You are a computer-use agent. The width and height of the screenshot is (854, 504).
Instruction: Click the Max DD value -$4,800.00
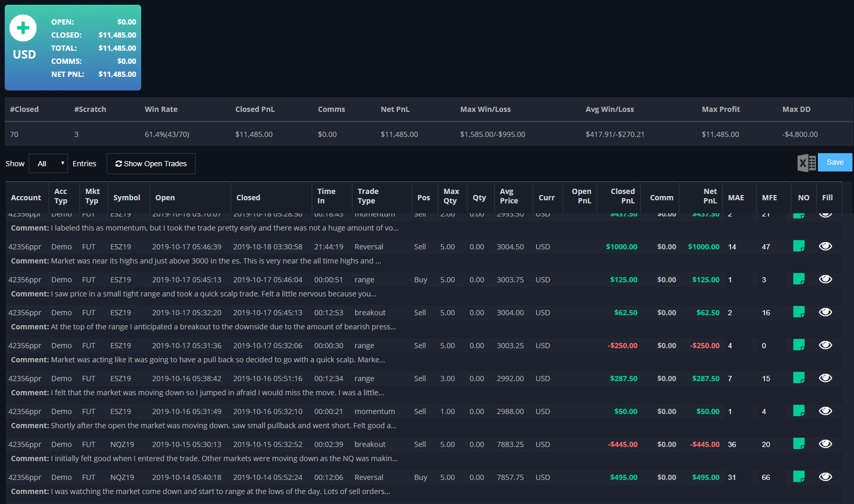coord(800,134)
